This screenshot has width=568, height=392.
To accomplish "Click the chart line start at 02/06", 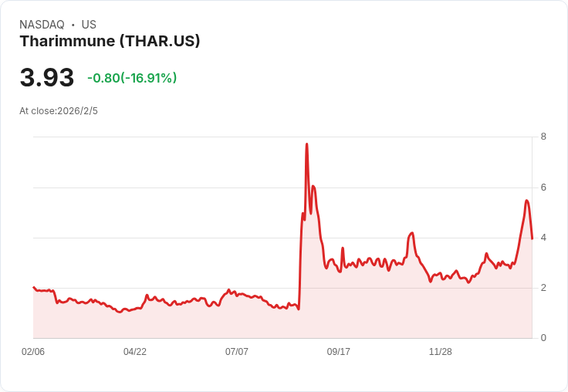I will (x=34, y=287).
